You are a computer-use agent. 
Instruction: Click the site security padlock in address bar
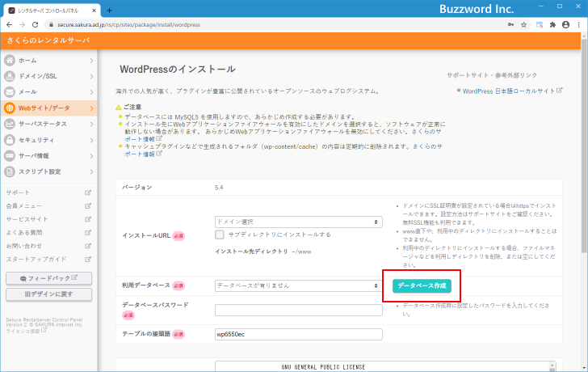(52, 25)
